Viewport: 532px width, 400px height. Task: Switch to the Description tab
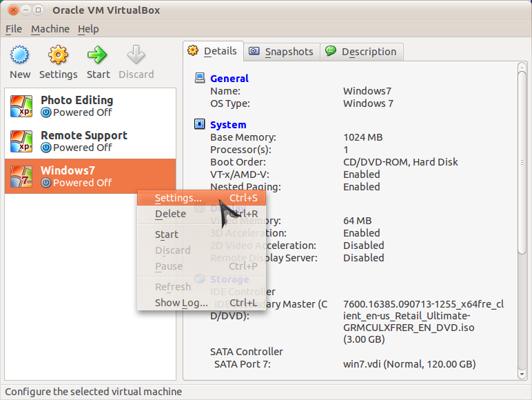coord(362,52)
